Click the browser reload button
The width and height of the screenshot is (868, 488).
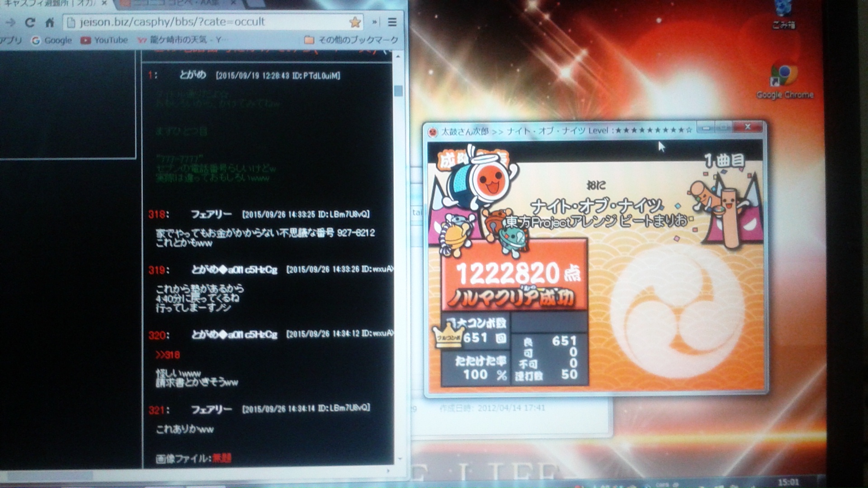pyautogui.click(x=30, y=23)
